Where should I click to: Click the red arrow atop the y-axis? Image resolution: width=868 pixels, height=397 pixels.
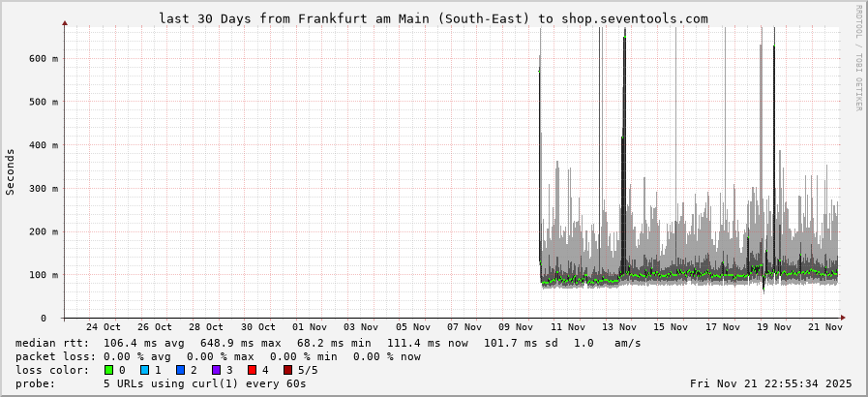65,22
